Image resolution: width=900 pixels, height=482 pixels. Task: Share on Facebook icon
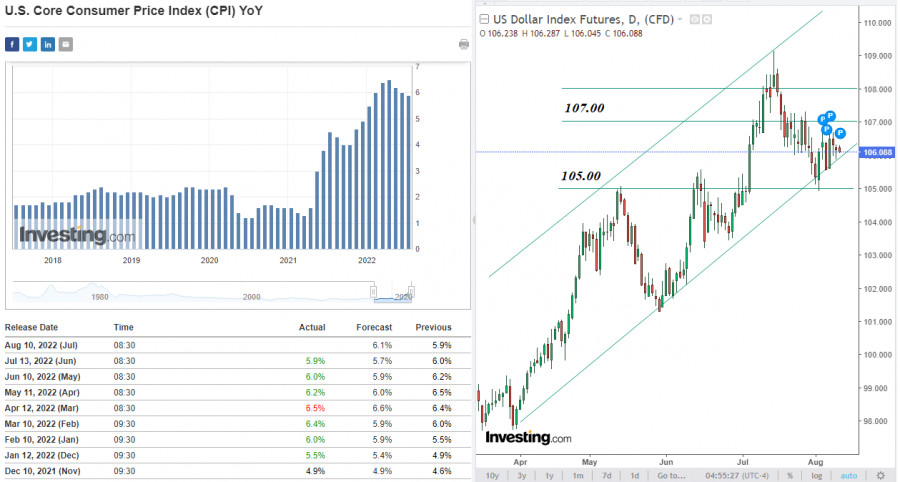click(x=12, y=44)
